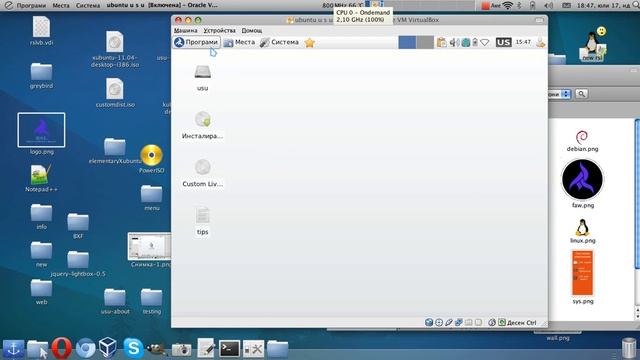Click the user icon at the guest panel's right end
This screenshot has width=640, height=360.
540,42
